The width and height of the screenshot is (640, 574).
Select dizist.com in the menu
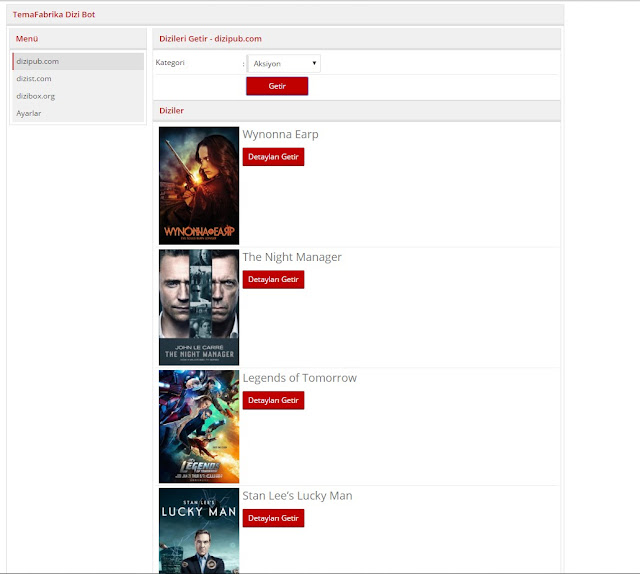[78, 79]
